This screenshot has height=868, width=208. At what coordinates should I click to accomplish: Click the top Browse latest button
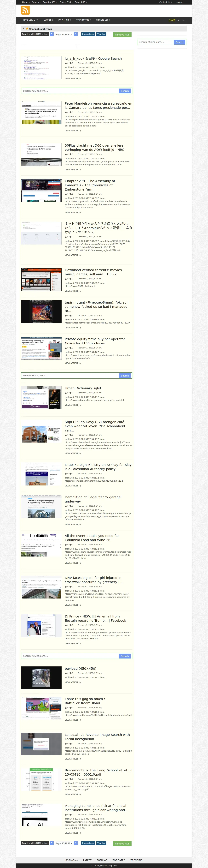[x=88, y=34]
